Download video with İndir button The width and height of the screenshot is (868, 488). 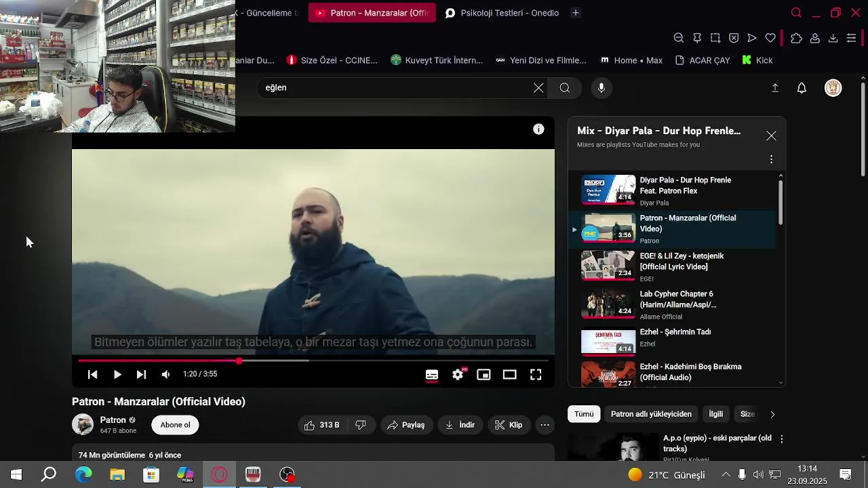click(460, 425)
